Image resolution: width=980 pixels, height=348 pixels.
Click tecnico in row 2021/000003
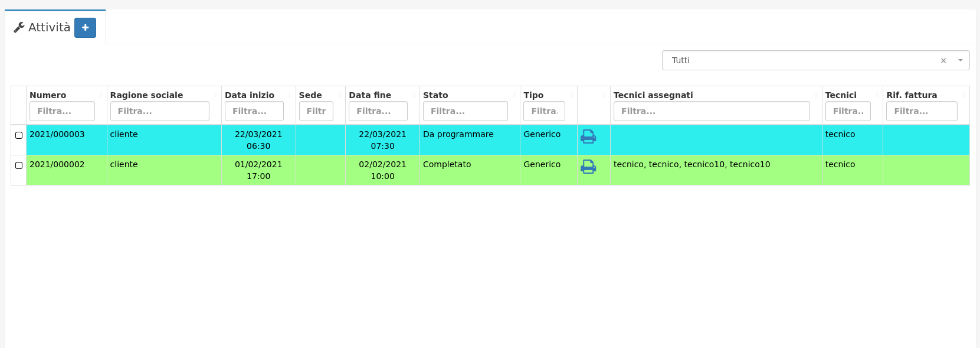pos(840,134)
